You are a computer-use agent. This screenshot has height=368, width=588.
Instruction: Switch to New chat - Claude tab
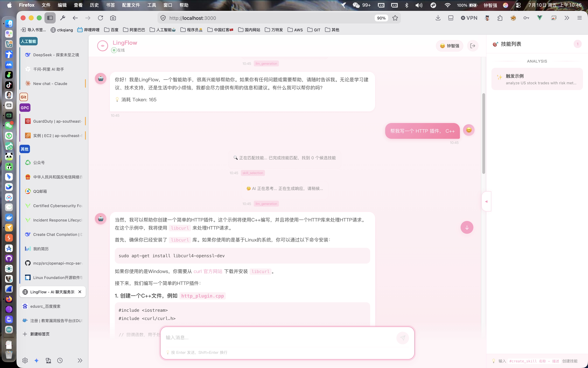pyautogui.click(x=53, y=83)
